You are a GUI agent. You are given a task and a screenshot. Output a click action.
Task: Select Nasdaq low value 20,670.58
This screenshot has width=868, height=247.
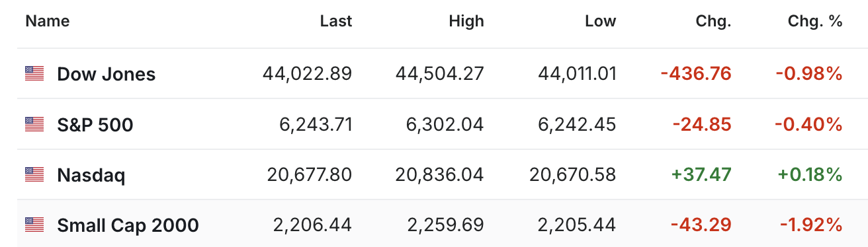(573, 174)
